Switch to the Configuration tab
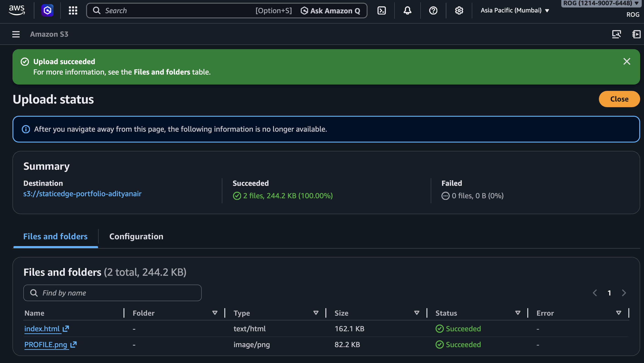 pyautogui.click(x=136, y=236)
